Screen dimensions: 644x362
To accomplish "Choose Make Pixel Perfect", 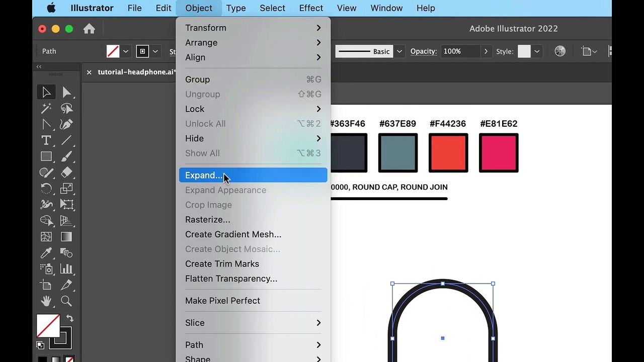I will 253,301.
